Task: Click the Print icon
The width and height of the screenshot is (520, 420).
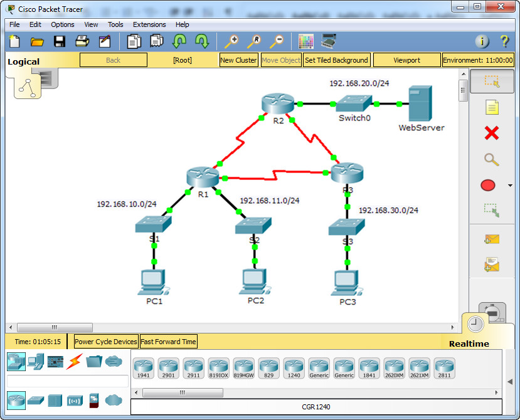Action: coord(82,41)
